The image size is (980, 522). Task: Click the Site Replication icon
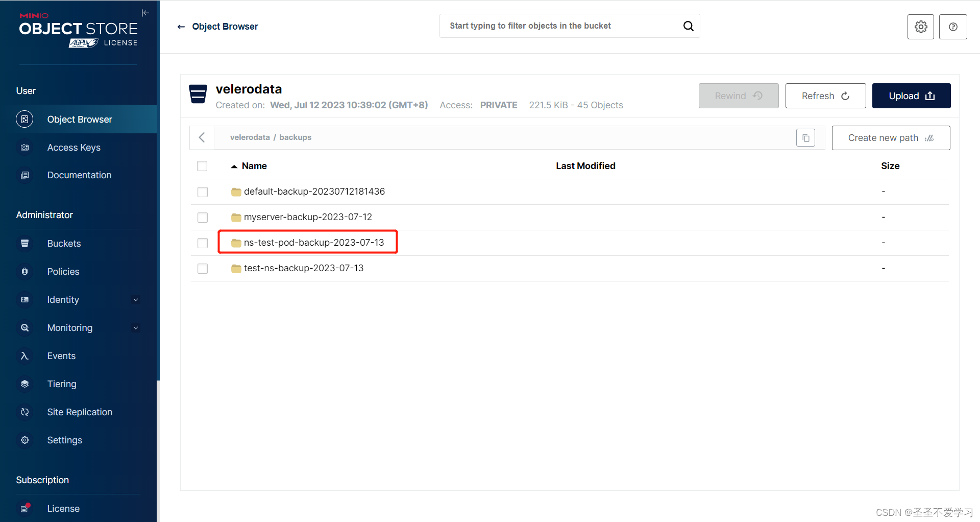pos(24,412)
